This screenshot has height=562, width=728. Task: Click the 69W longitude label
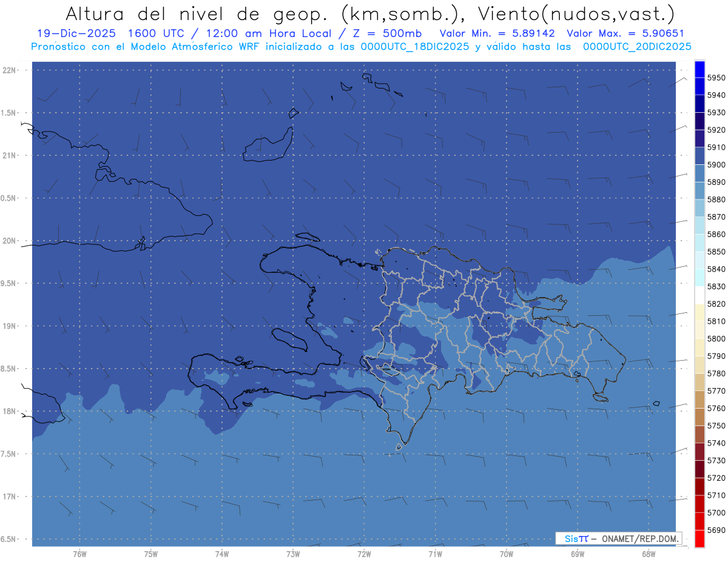(578, 554)
